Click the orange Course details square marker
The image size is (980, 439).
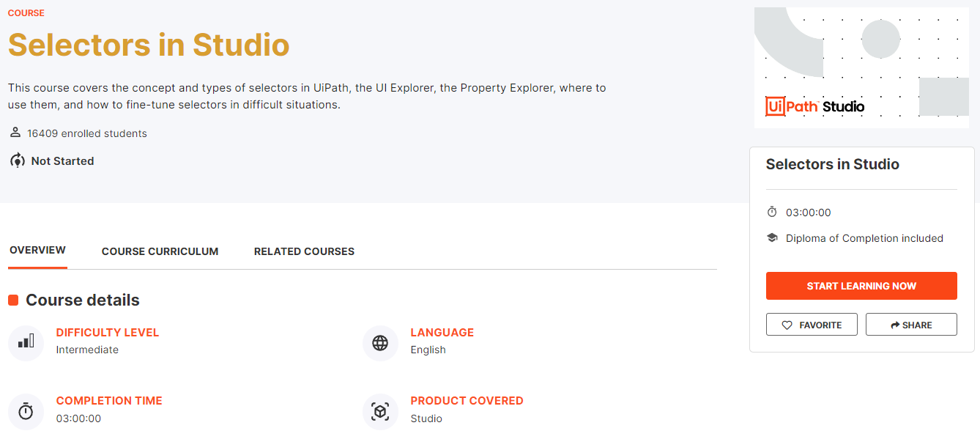(13, 300)
